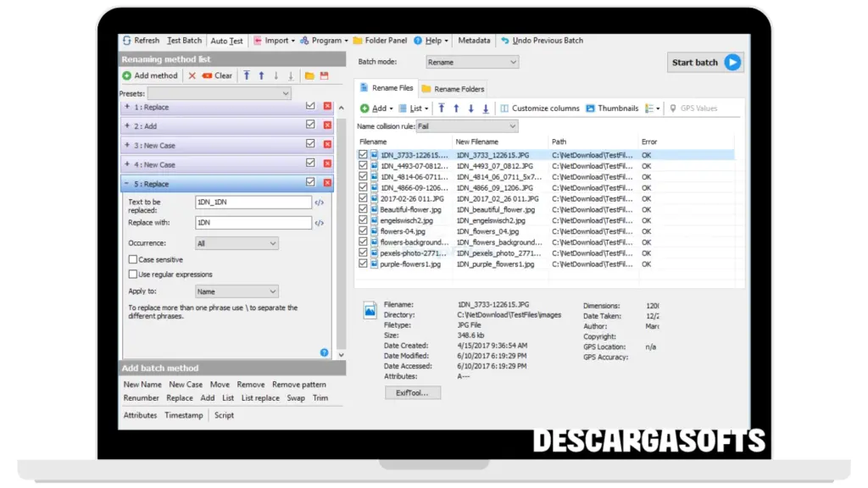Click the Text to be replaced field

(x=253, y=202)
